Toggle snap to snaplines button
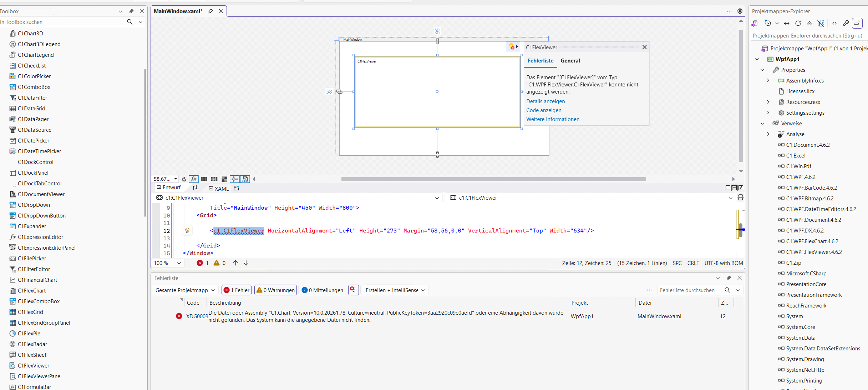 tap(234, 179)
